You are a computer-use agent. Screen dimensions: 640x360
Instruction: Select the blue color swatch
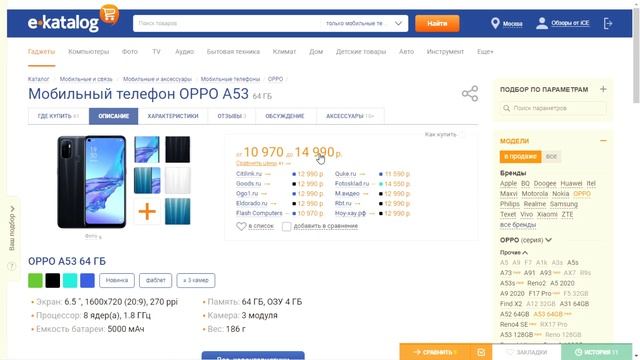(x=87, y=280)
